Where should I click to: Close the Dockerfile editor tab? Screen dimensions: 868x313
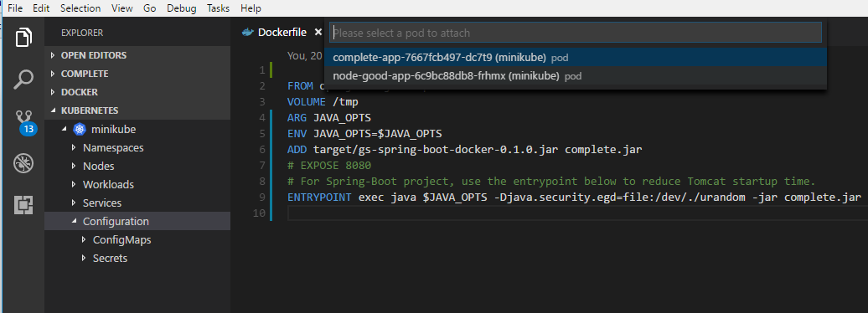click(318, 32)
